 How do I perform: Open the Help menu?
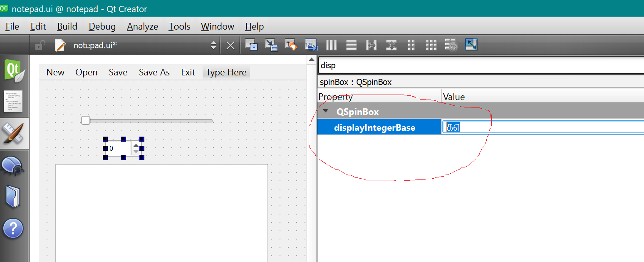point(255,26)
